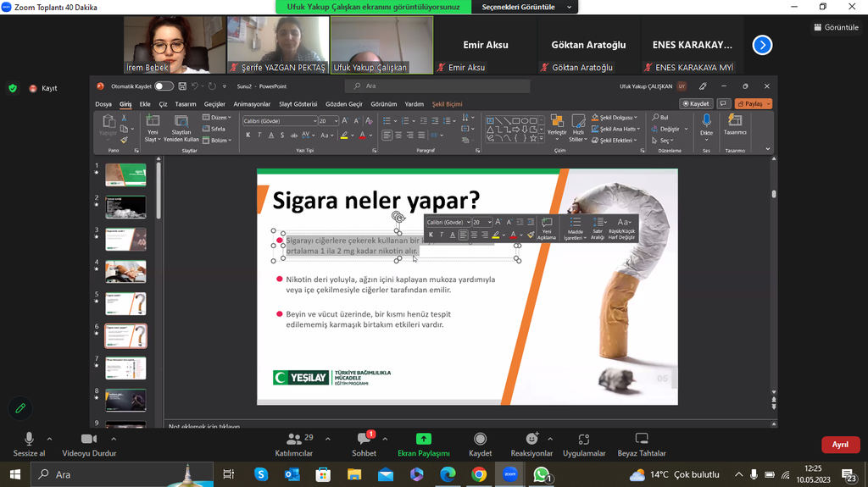This screenshot has height=487, width=868.
Task: Click Görüntüle view button in Zoom
Action: 836,27
